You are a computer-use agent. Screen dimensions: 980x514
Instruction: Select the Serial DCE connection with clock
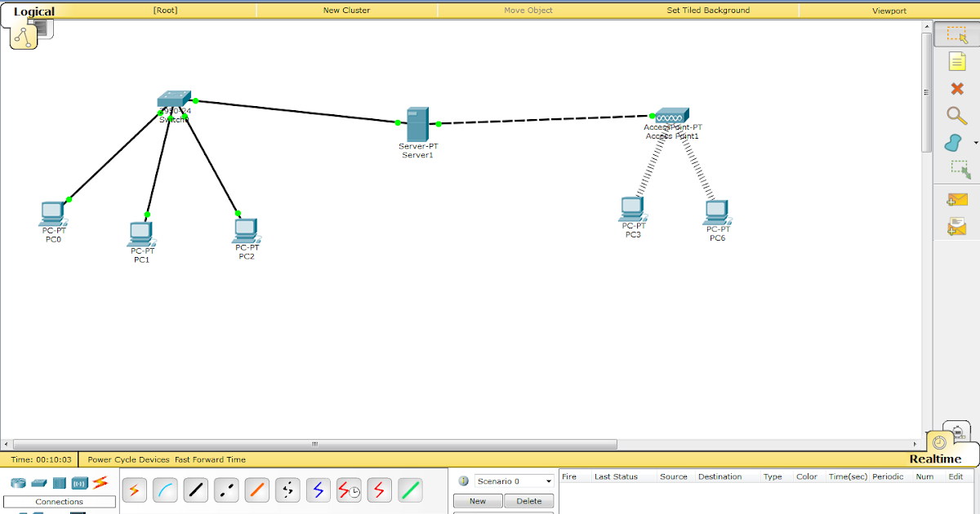point(349,490)
